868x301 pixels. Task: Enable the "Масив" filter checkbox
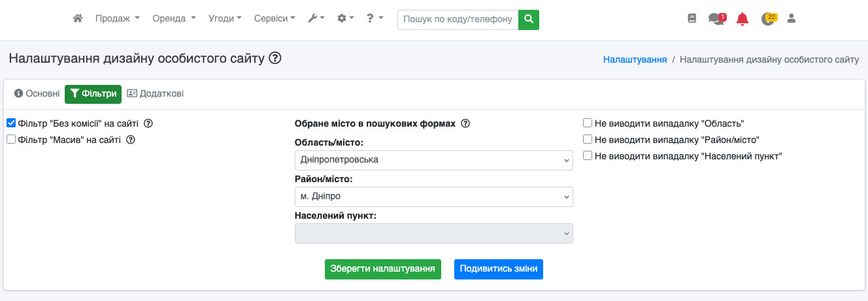pos(11,139)
